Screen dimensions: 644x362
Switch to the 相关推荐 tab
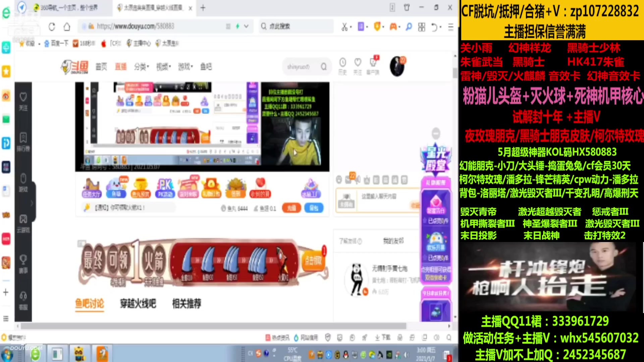coord(186,304)
